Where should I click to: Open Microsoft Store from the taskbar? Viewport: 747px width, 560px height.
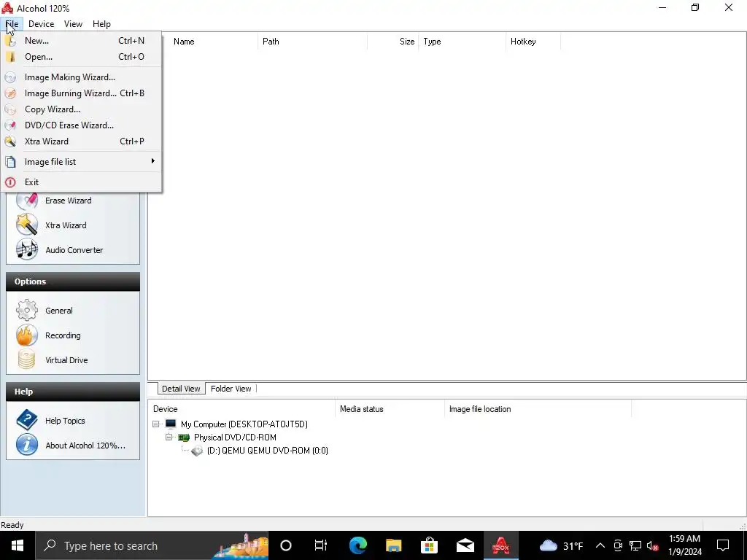[429, 545]
